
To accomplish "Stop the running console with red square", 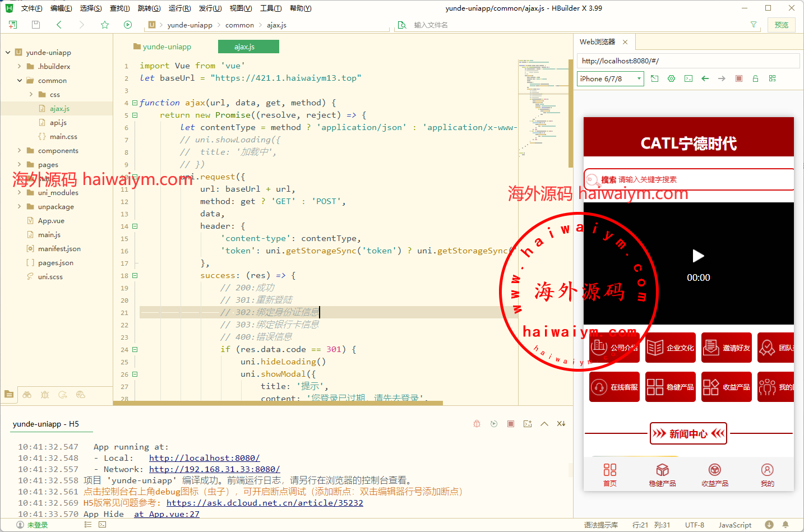I will tap(511, 424).
